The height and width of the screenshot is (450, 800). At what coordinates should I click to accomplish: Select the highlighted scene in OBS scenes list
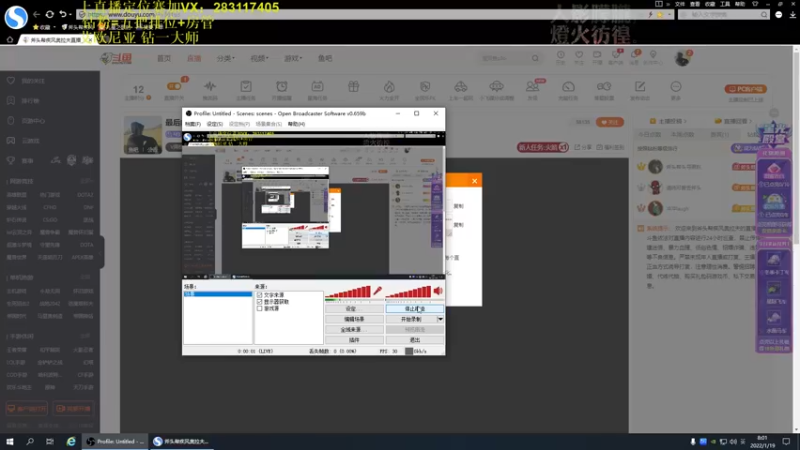tap(218, 294)
